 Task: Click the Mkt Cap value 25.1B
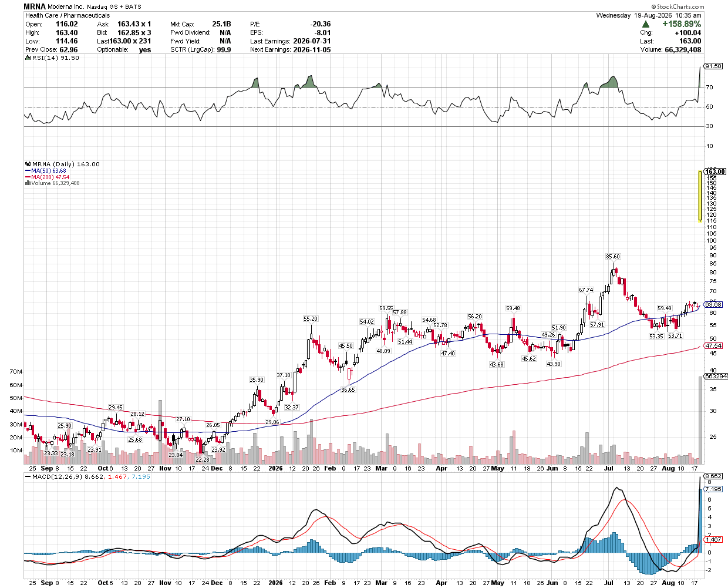[221, 24]
